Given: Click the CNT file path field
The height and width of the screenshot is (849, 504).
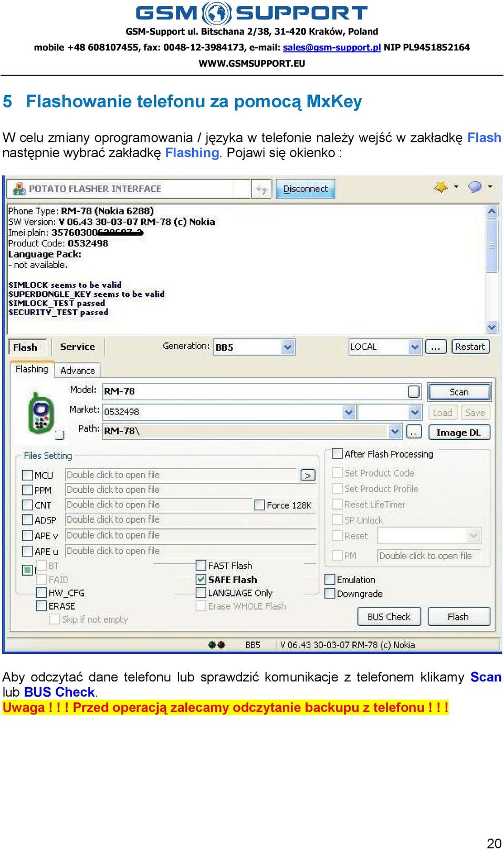Looking at the screenshot, I should tap(158, 504).
